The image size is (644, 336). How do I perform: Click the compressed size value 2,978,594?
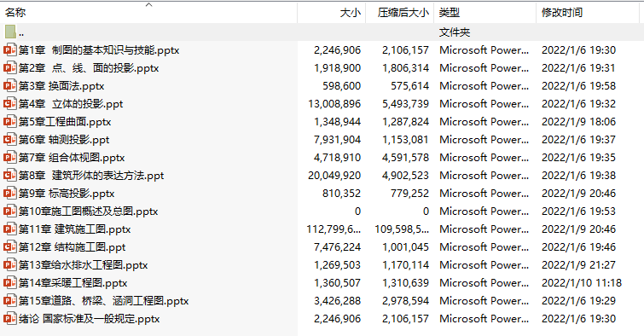point(406,301)
